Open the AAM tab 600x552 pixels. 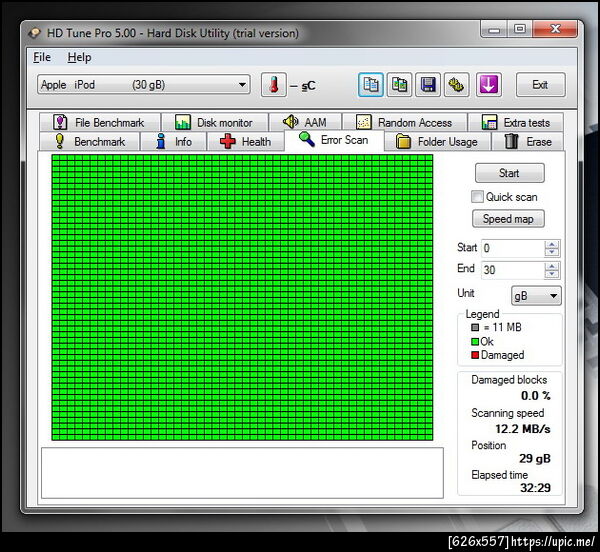[305, 122]
